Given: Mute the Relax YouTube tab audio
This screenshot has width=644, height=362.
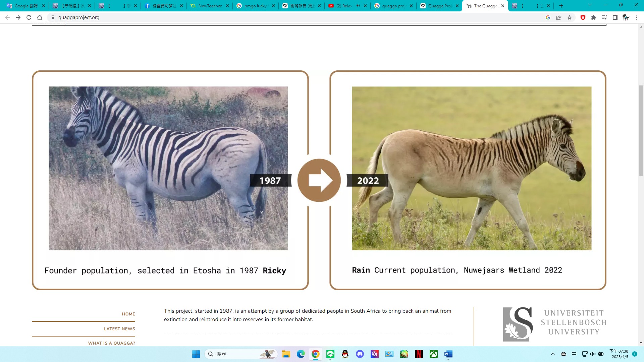Looking at the screenshot, I should coord(358,6).
